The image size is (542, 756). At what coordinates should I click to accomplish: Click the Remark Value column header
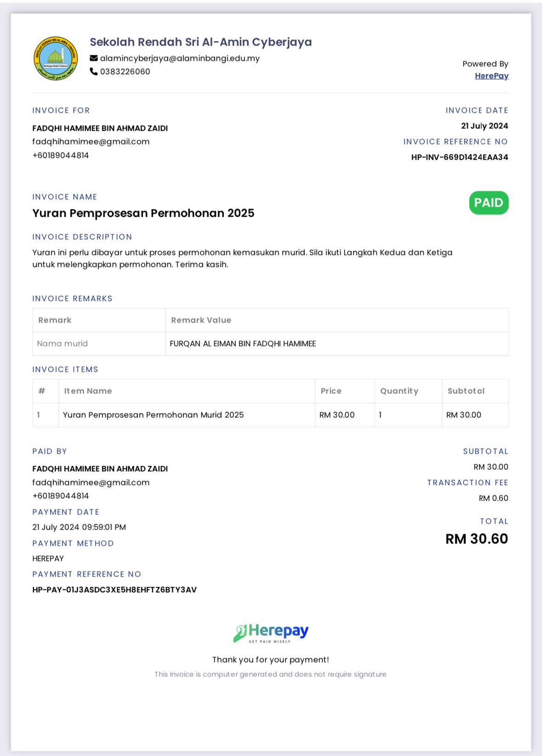click(201, 320)
